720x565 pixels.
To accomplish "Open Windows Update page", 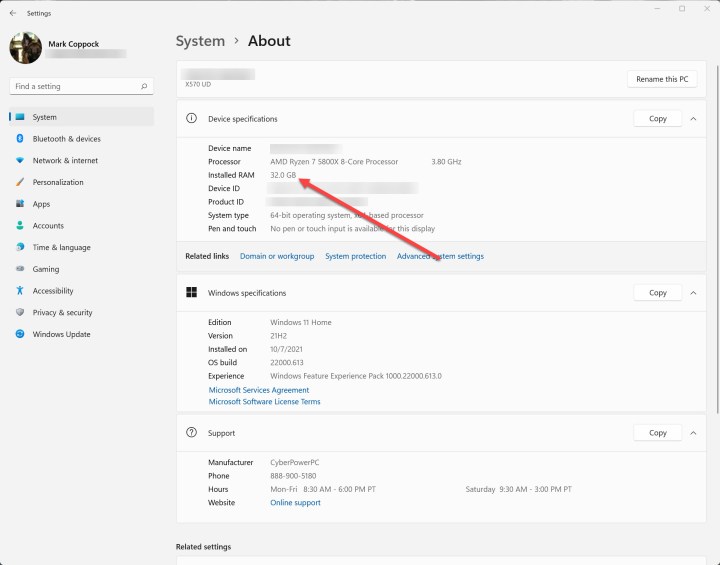I will [81, 334].
